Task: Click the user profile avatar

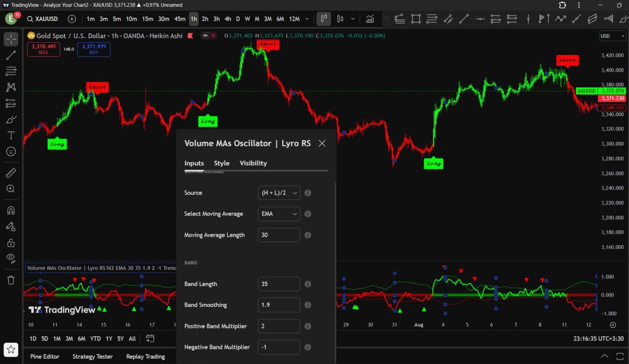Action: click(x=11, y=19)
